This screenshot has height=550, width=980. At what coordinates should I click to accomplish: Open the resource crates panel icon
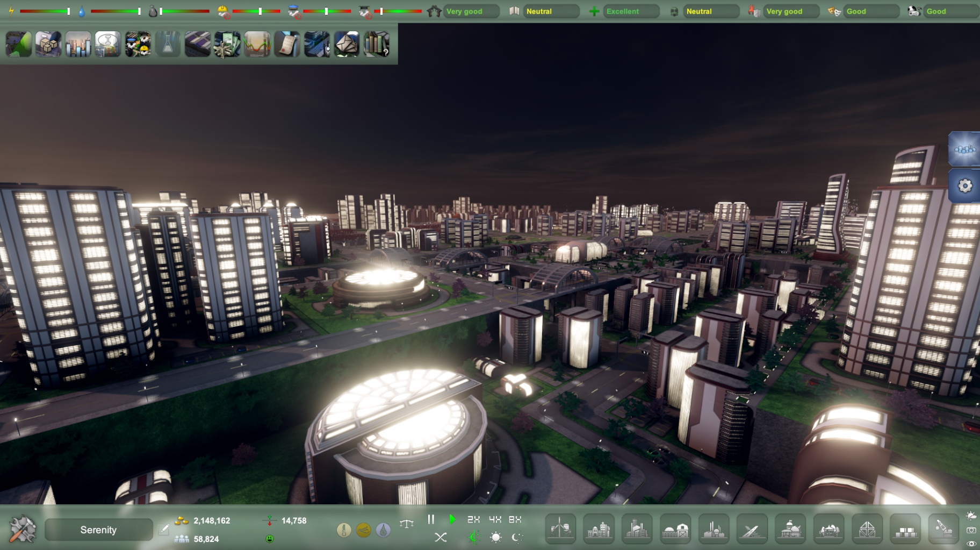coord(48,44)
